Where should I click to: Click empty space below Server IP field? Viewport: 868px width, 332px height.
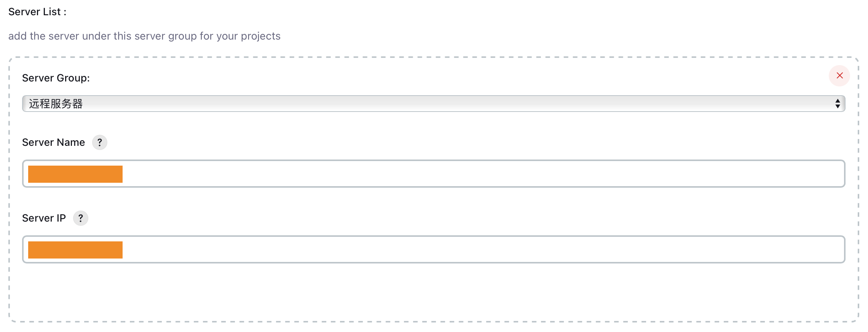433,292
